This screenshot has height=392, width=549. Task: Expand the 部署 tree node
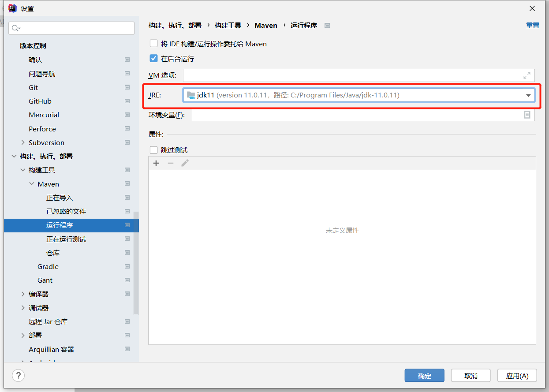(x=23, y=335)
